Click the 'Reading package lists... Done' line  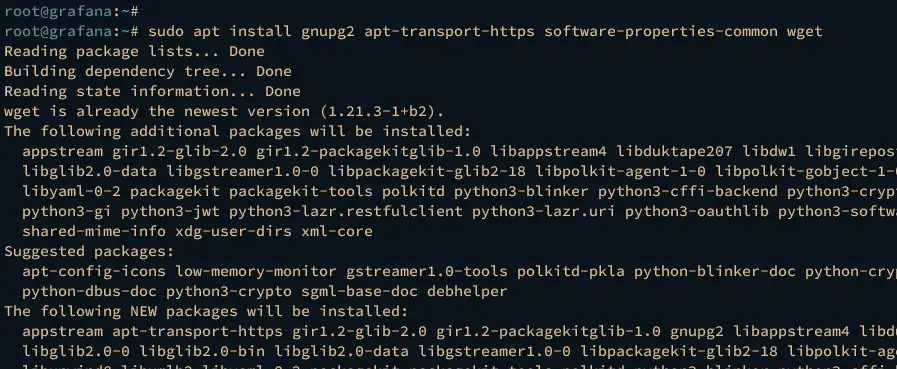tap(134, 51)
